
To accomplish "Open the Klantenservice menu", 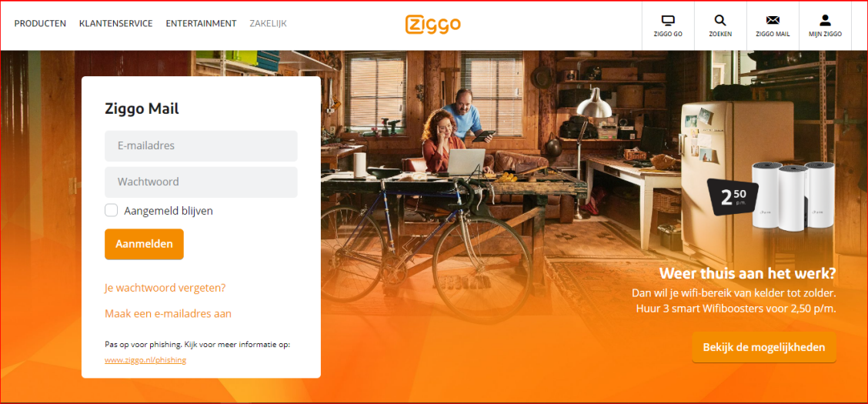I will tap(115, 23).
